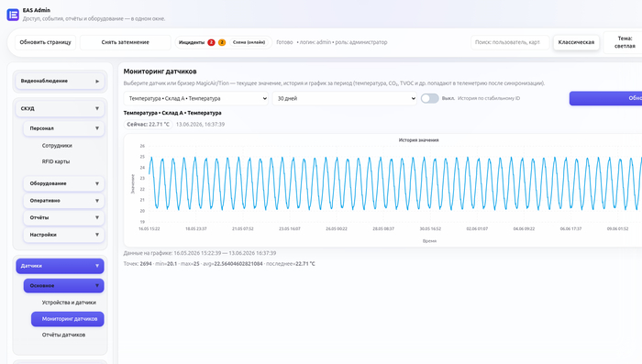Viewport: 642px width, 364px height.
Task: Open the sensor selection dropdown
Action: pyautogui.click(x=196, y=98)
